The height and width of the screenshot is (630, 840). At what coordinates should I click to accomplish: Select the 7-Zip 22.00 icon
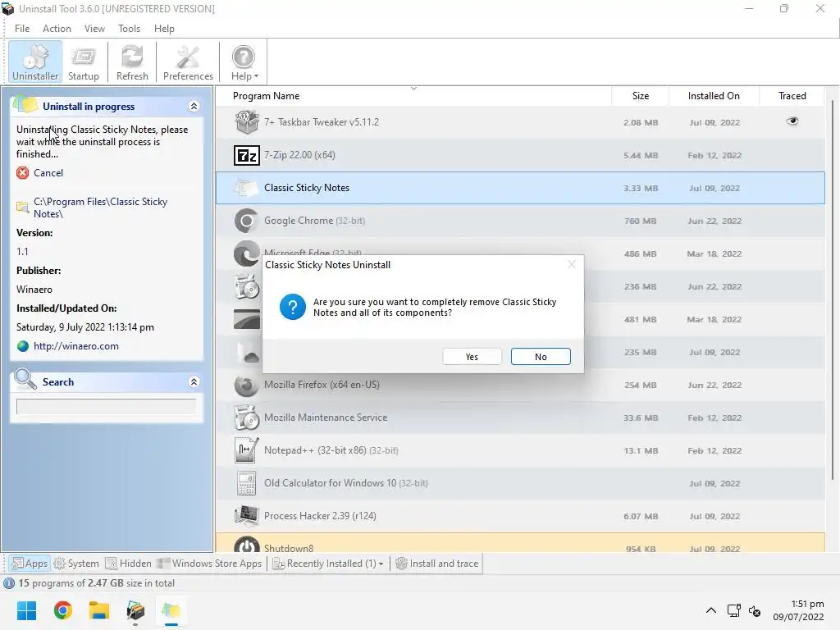point(246,155)
